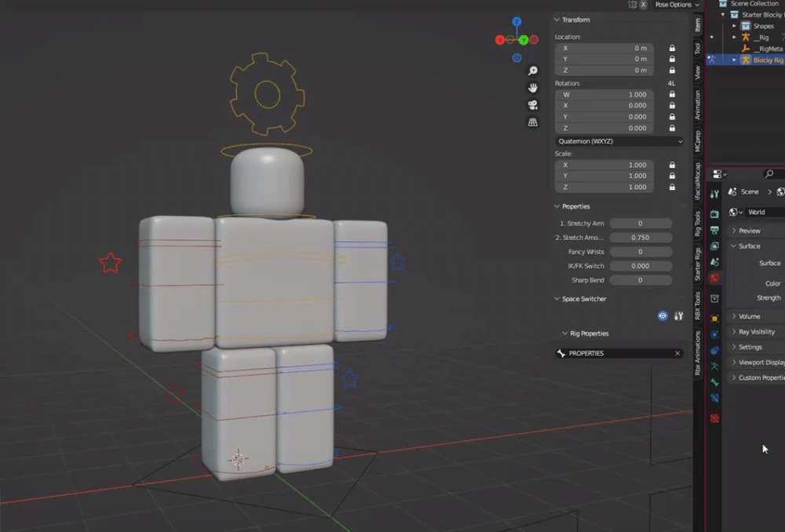The width and height of the screenshot is (785, 532).
Task: Close the PROPERTIES box with its X
Action: point(677,353)
